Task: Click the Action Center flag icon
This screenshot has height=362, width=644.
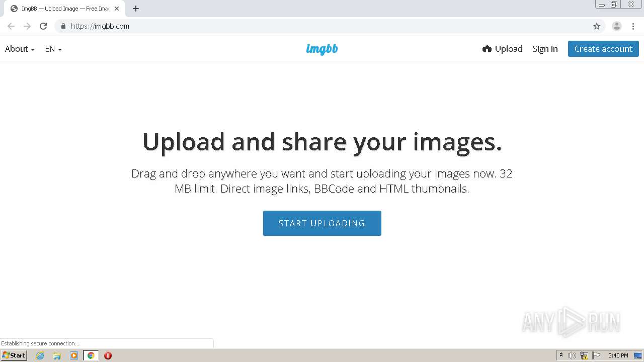Action: pos(596,355)
